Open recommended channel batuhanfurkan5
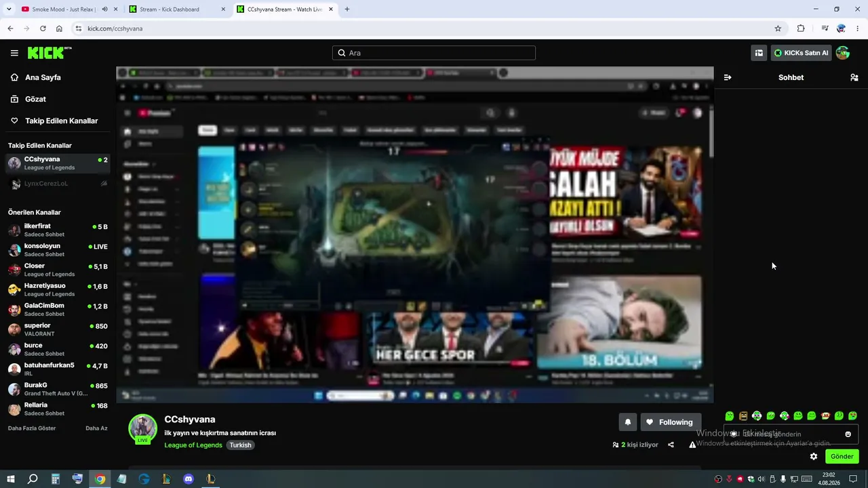This screenshot has height=488, width=868. [58, 369]
